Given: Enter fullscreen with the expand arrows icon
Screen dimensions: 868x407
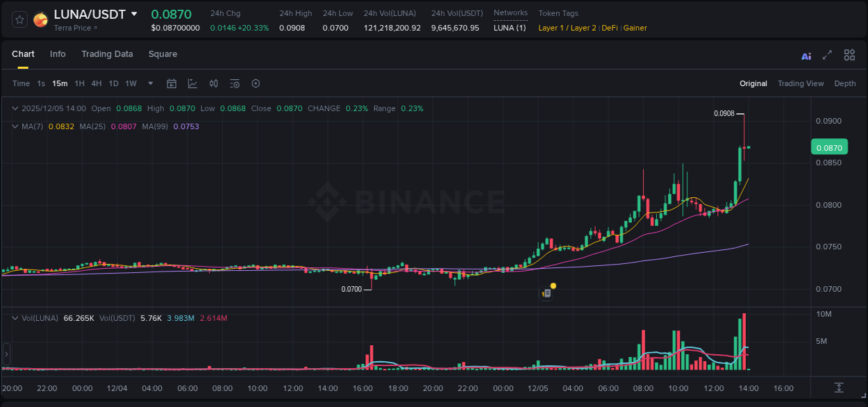Looking at the screenshot, I should tap(827, 55).
